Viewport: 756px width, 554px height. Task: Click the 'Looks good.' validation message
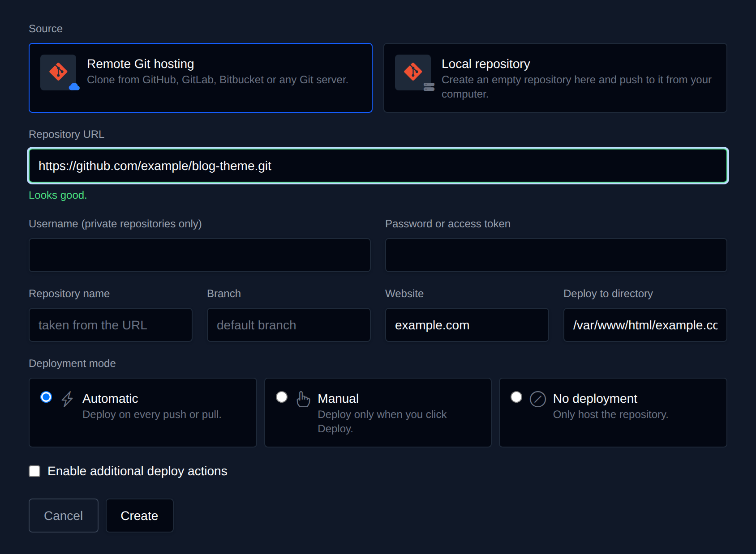pyautogui.click(x=58, y=195)
